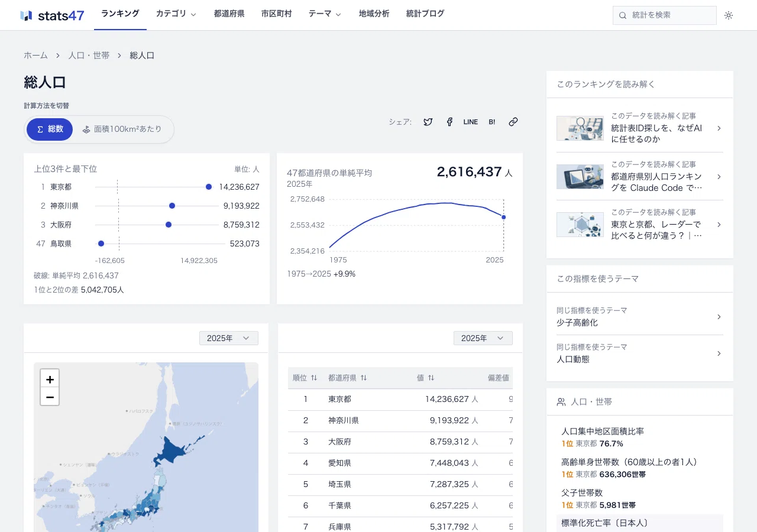Open 高齢単身世帯数 indicator

[640, 468]
